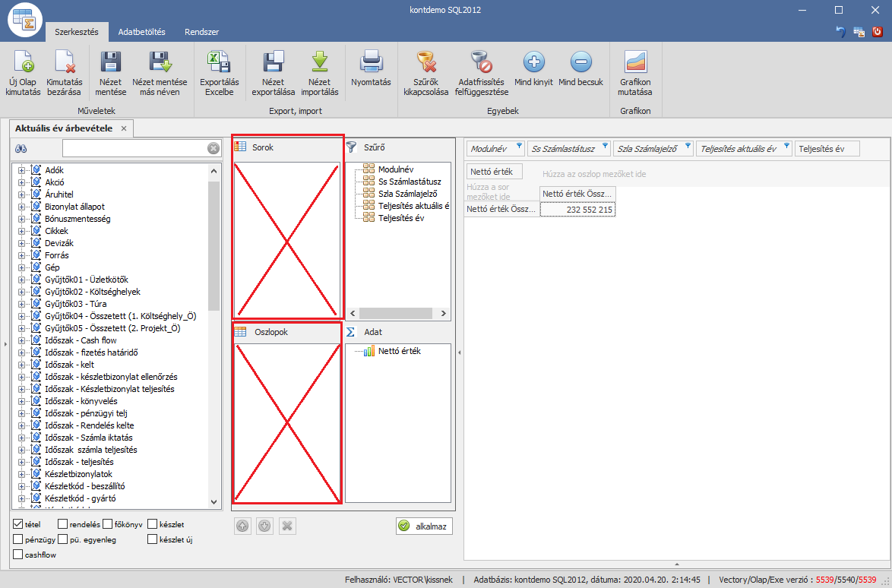Open the Modulnév filter dropdown

[x=519, y=146]
